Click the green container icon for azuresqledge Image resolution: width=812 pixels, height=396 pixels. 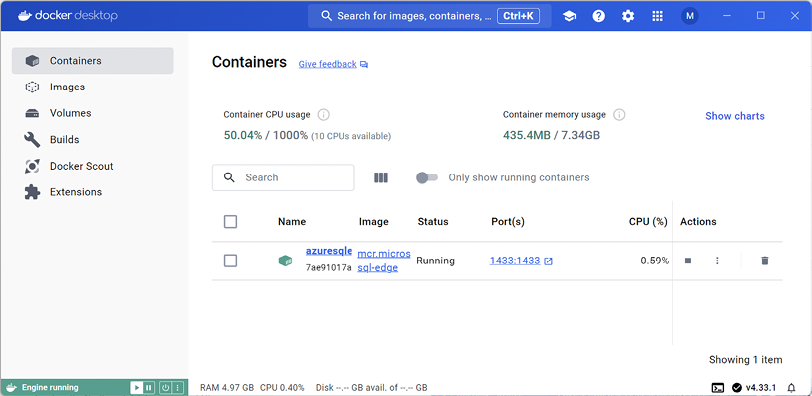(285, 260)
